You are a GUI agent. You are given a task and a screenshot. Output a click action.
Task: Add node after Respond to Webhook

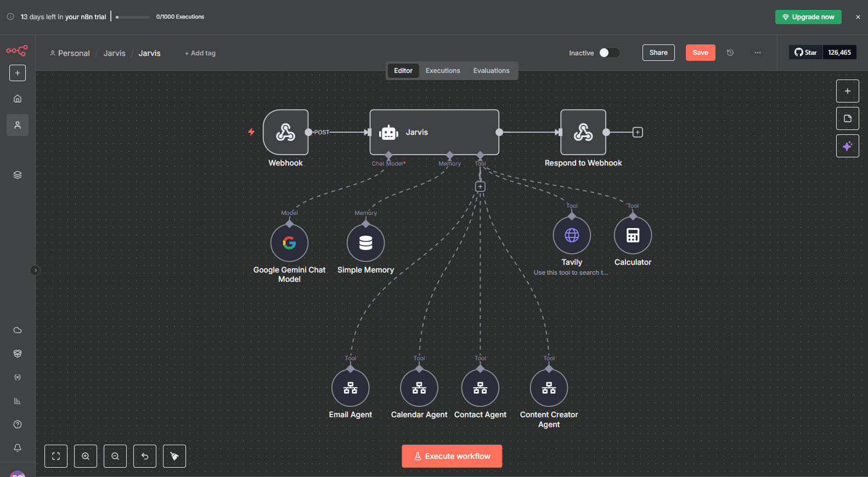638,132
